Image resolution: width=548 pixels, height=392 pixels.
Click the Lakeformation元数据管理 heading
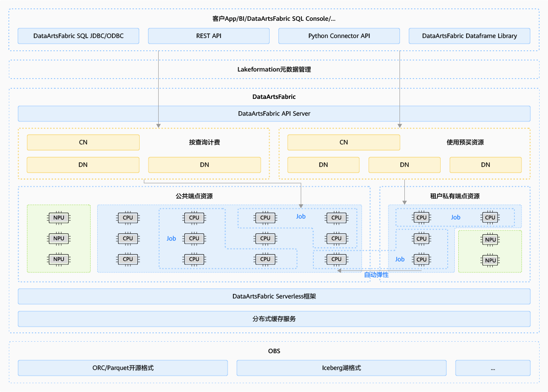click(274, 70)
